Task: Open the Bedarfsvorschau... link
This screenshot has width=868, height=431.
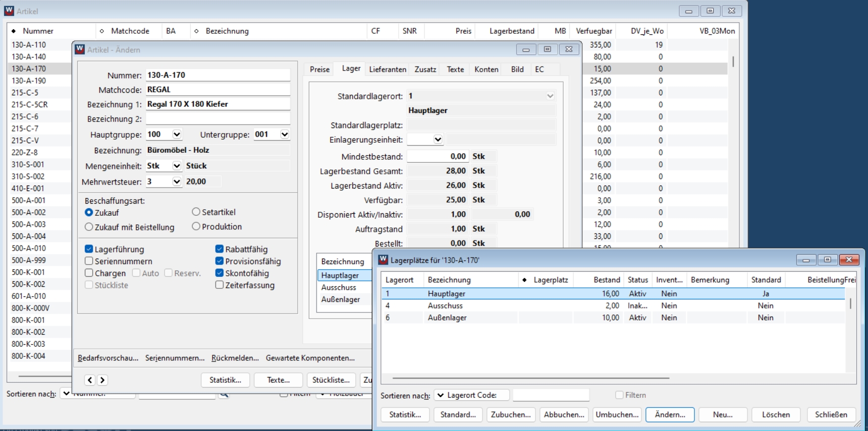Action: [x=108, y=358]
